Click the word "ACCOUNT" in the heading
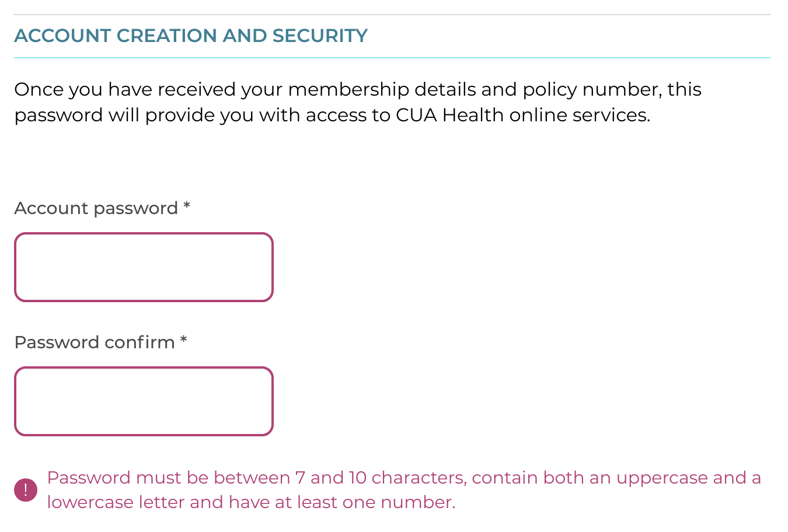The image size is (788, 532). click(x=62, y=36)
